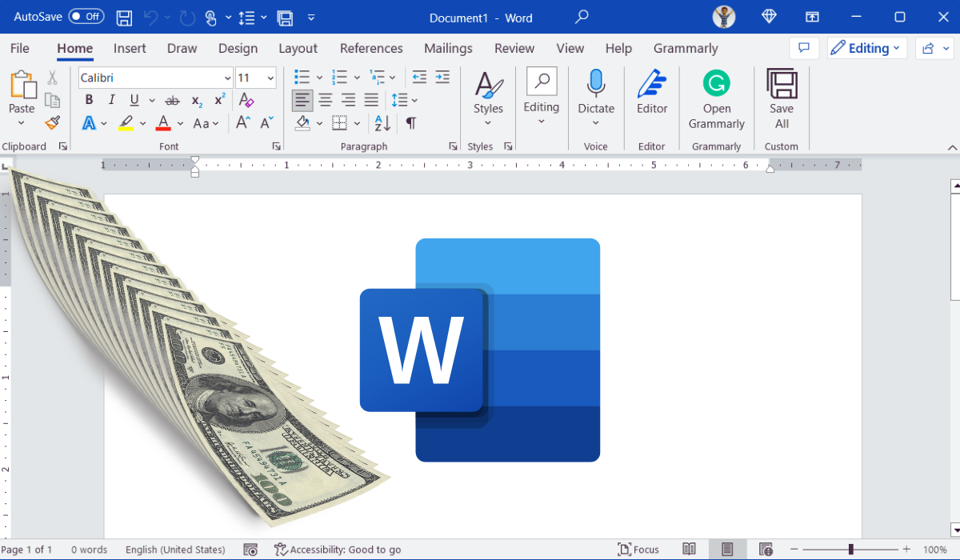
Task: Click the Dictate microphone icon
Action: pyautogui.click(x=596, y=84)
